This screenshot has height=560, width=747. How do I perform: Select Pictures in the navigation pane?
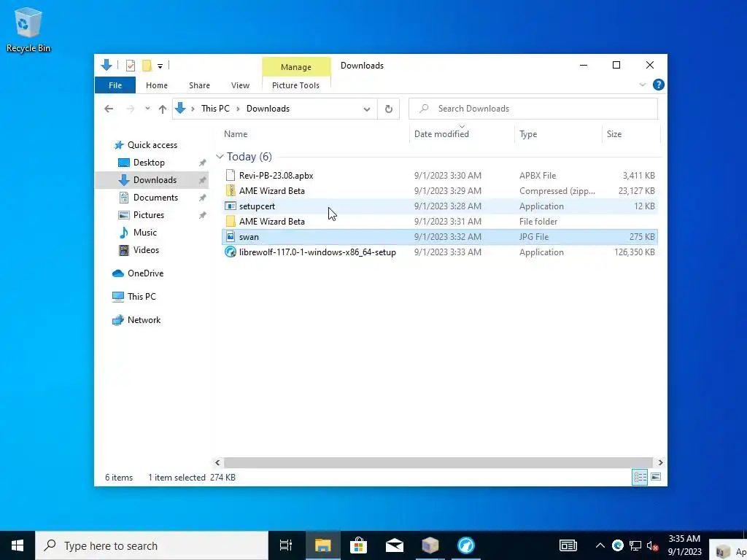pos(149,215)
